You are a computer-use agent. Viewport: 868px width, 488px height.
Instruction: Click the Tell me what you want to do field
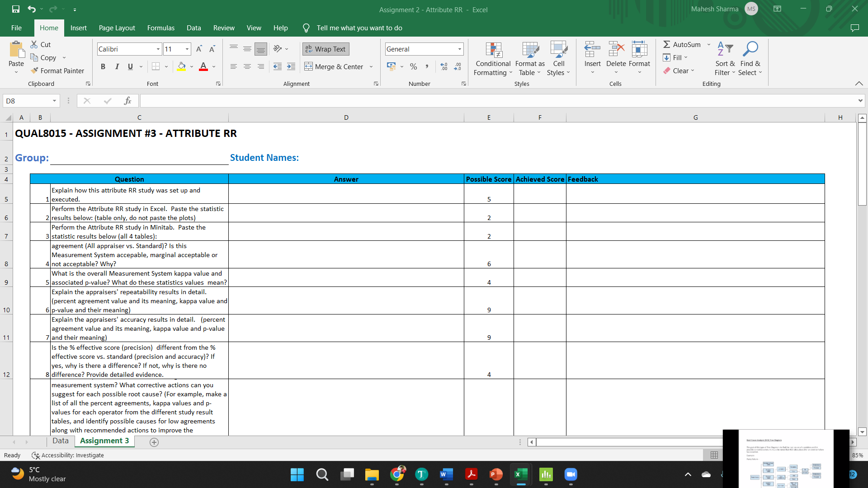click(x=359, y=28)
